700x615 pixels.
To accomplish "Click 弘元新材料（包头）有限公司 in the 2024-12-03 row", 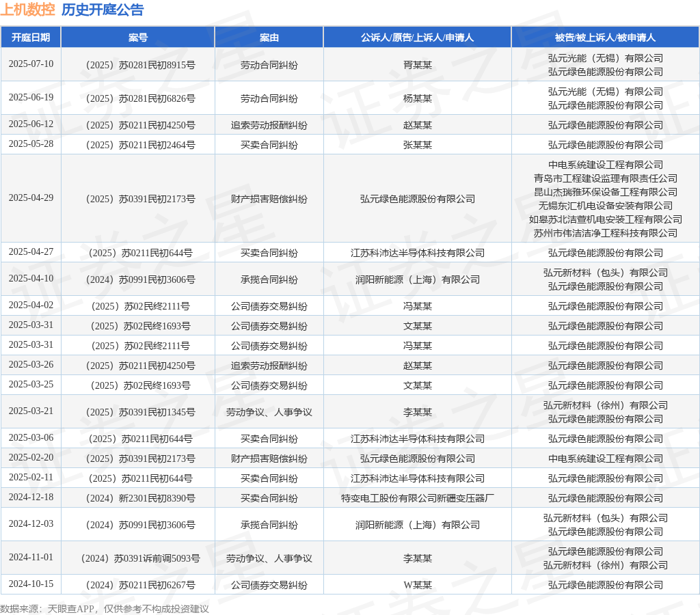I will 606,518.
